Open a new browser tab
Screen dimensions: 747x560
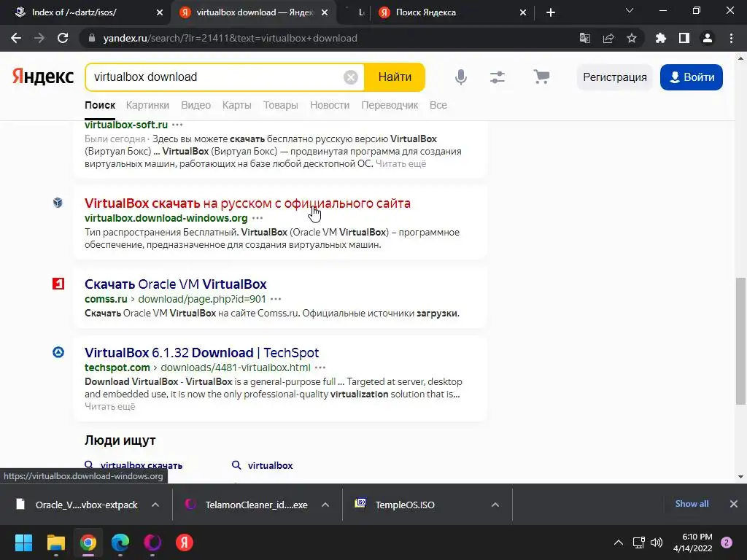click(551, 13)
